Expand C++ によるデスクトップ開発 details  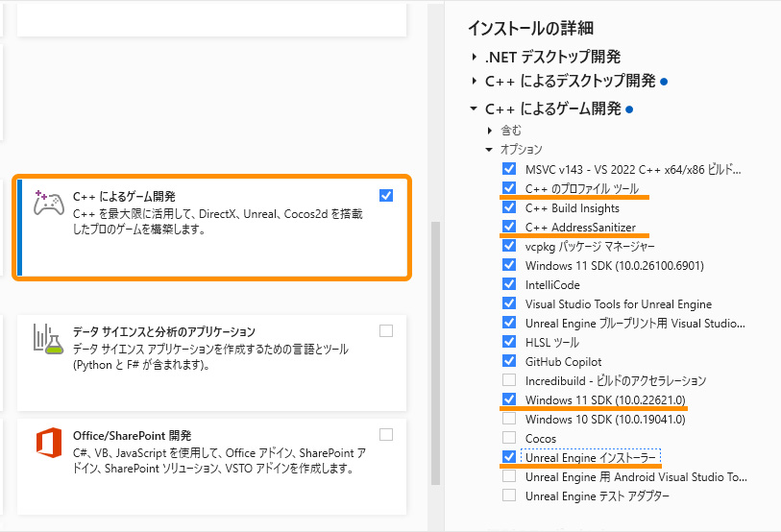pyautogui.click(x=475, y=81)
